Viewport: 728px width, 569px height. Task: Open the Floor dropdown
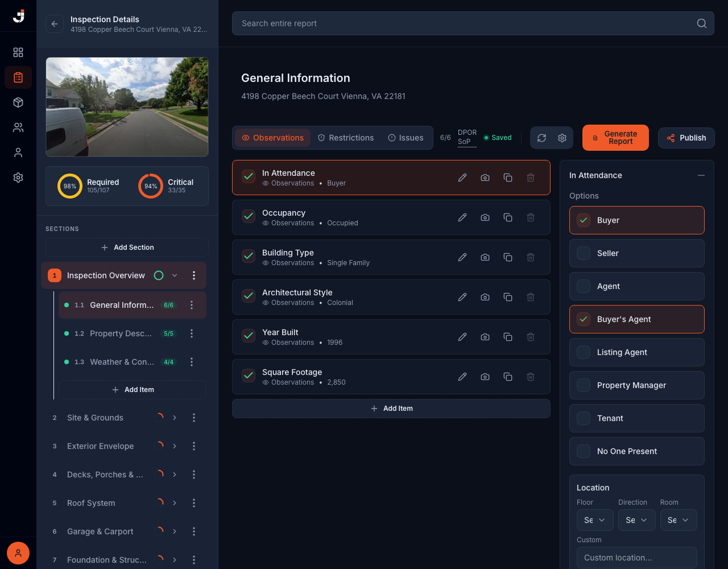point(595,520)
